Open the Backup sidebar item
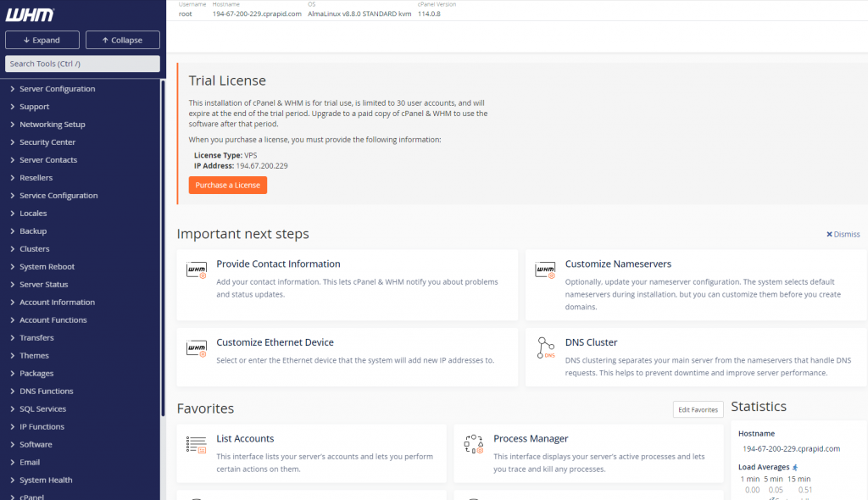 point(33,231)
